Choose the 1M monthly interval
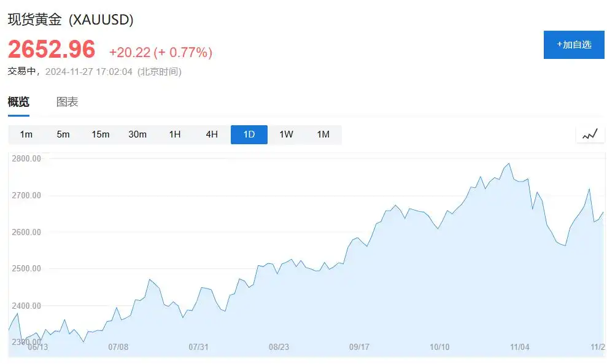Screen dimensions: 607x364 pos(323,134)
